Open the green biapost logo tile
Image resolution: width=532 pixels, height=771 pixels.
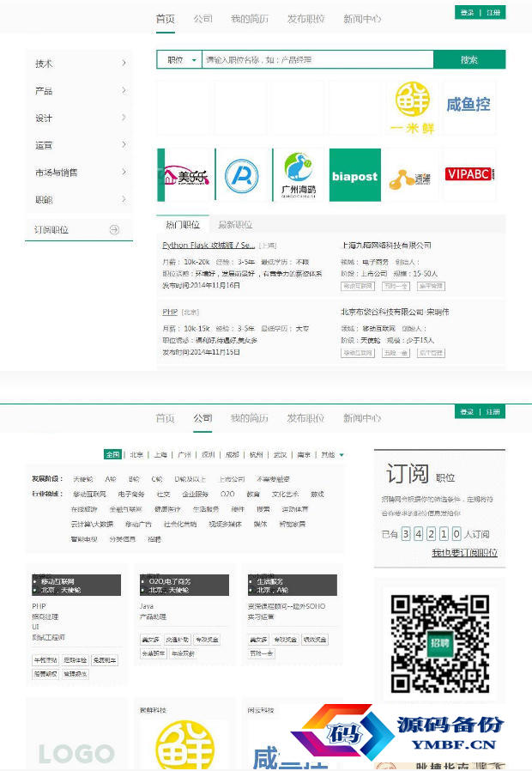[354, 175]
